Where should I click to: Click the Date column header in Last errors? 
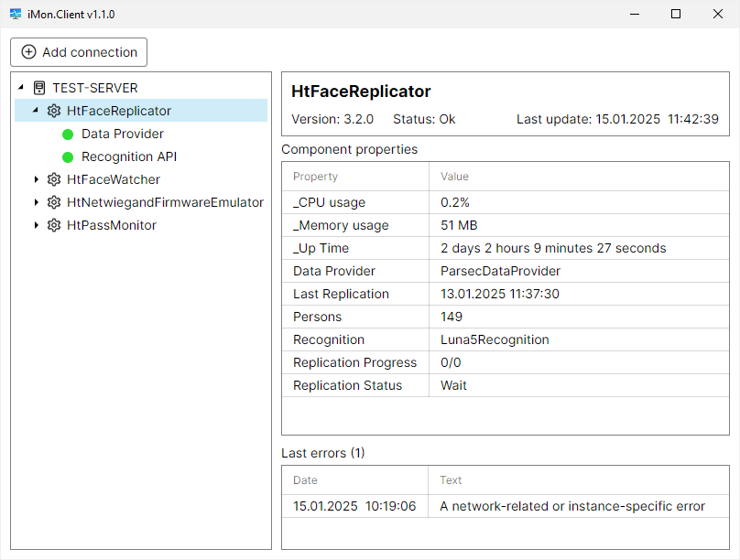pos(305,480)
